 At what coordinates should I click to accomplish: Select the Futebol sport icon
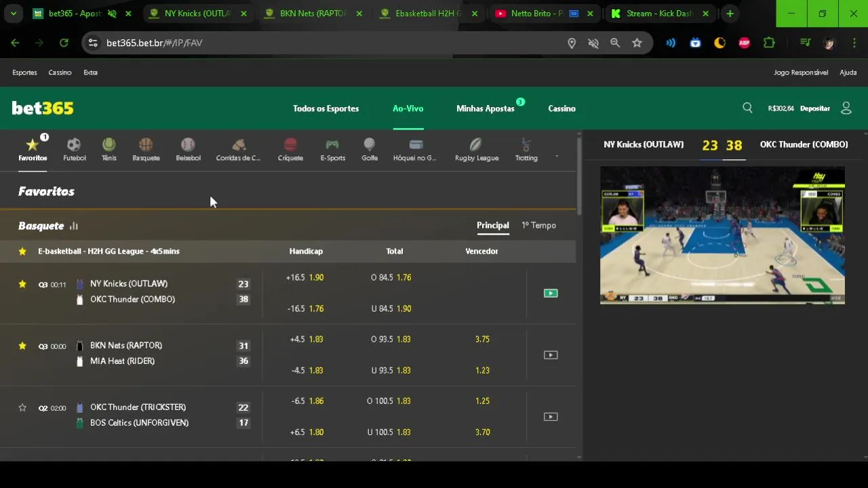click(x=75, y=149)
